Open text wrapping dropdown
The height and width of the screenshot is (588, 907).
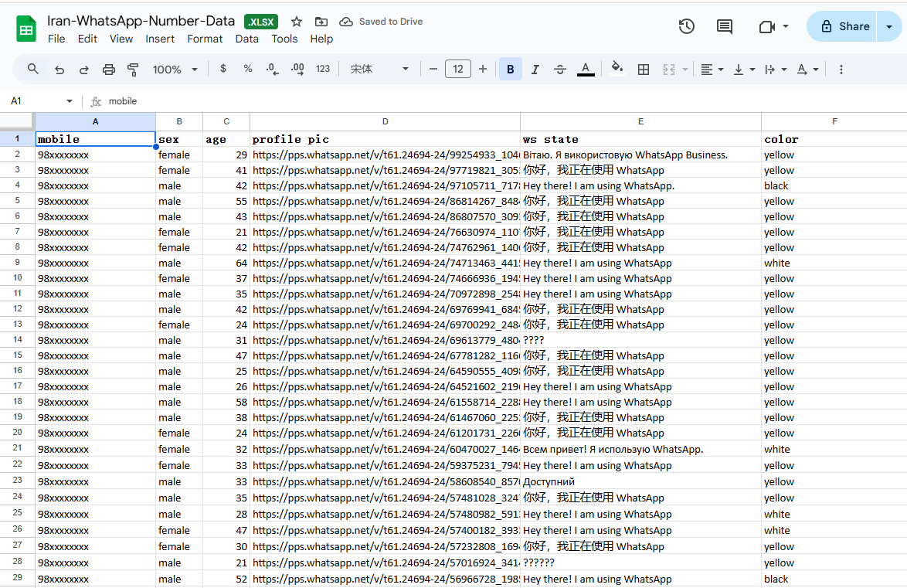tap(776, 70)
